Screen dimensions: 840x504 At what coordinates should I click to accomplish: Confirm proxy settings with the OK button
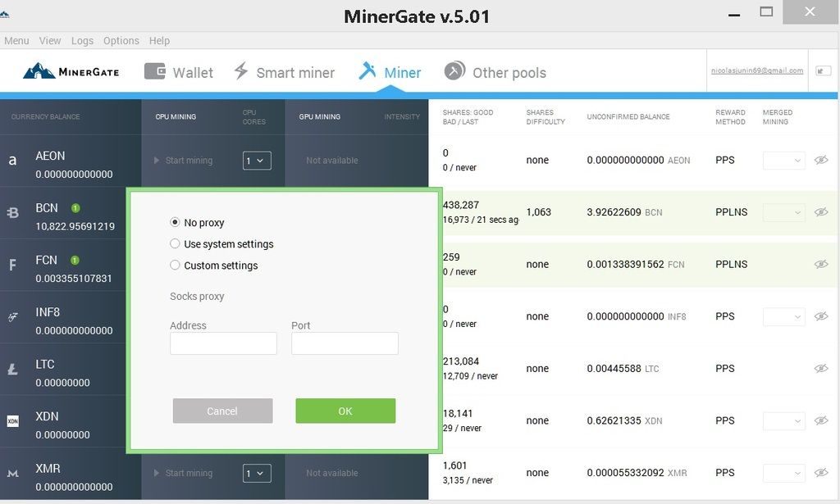345,411
